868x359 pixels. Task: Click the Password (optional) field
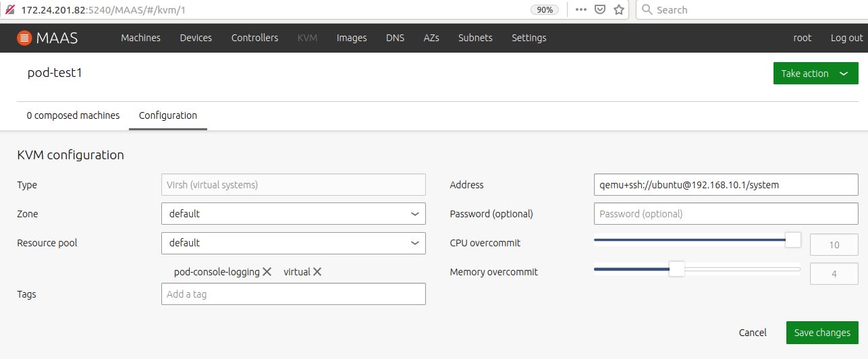(726, 214)
